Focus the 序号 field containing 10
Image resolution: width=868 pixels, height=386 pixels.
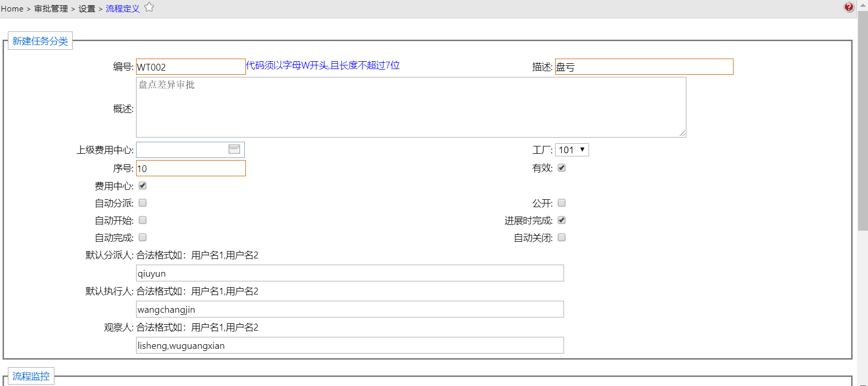191,168
